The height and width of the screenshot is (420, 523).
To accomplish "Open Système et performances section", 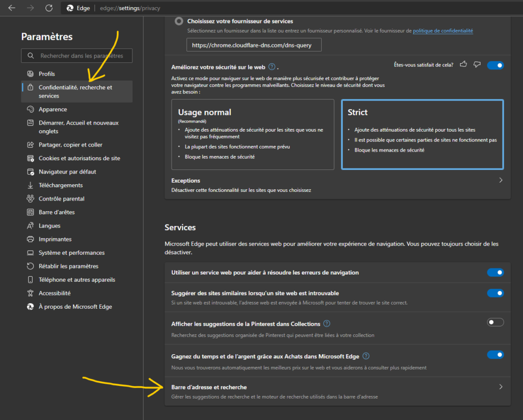I will [77, 253].
